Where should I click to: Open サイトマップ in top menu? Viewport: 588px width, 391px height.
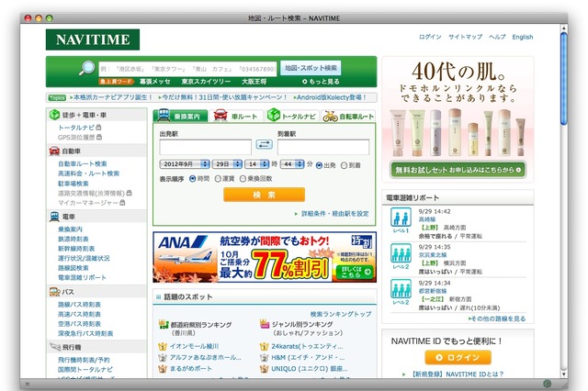466,37
